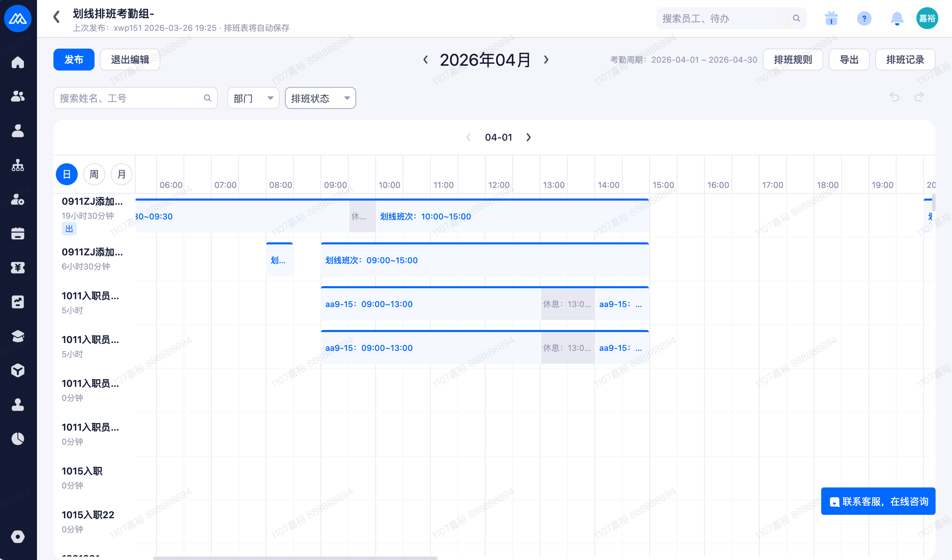The width and height of the screenshot is (952, 560).
Task: Open the organization chart icon in the sidebar
Action: coord(18,165)
